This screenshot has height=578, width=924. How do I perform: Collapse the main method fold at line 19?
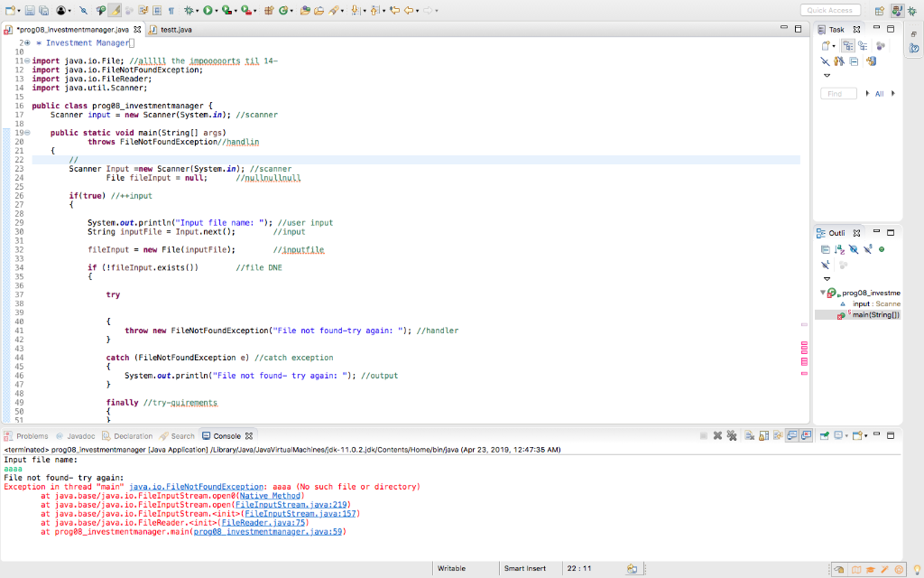[27, 133]
